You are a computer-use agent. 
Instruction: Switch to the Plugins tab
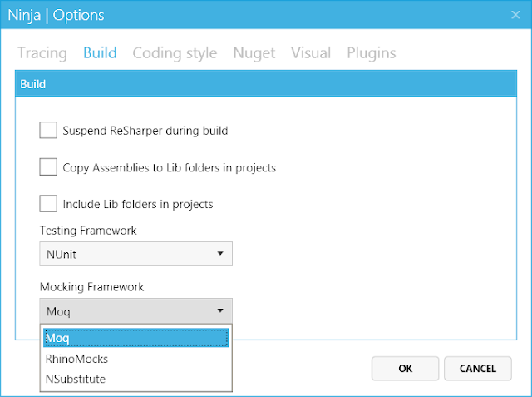coord(371,53)
